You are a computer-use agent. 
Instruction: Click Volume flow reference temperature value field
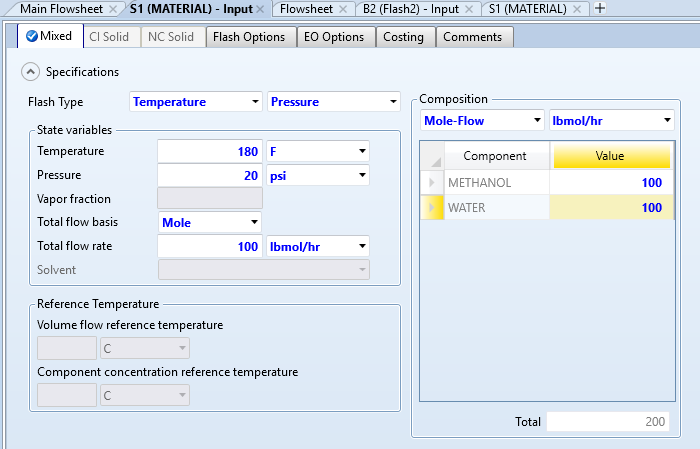[x=67, y=348]
